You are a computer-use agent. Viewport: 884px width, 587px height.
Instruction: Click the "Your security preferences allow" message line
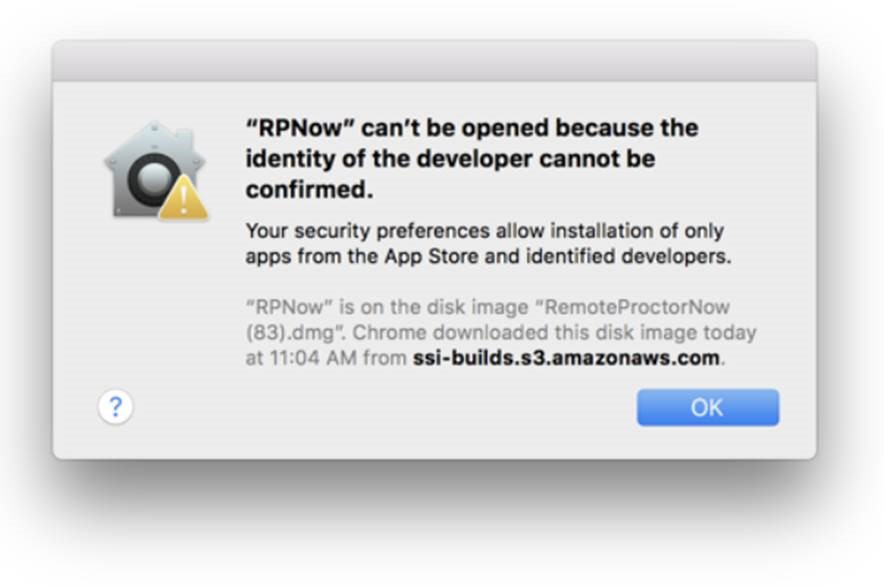[395, 231]
